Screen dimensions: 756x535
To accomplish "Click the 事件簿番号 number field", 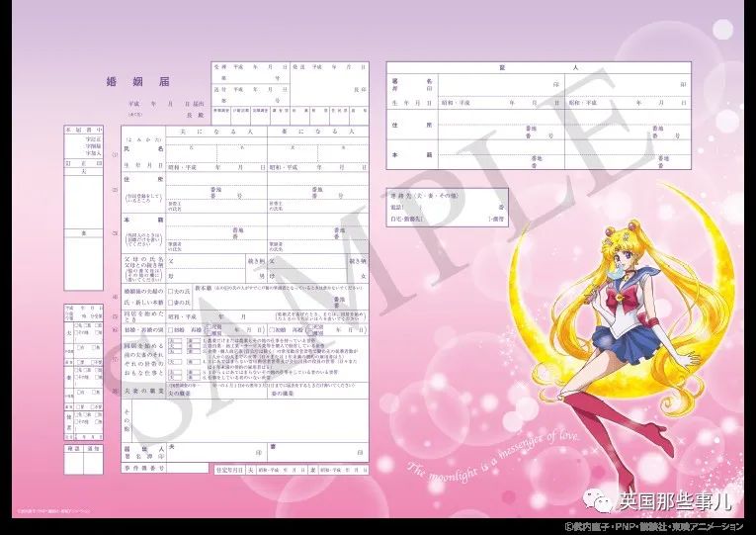I will pyautogui.click(x=188, y=468).
